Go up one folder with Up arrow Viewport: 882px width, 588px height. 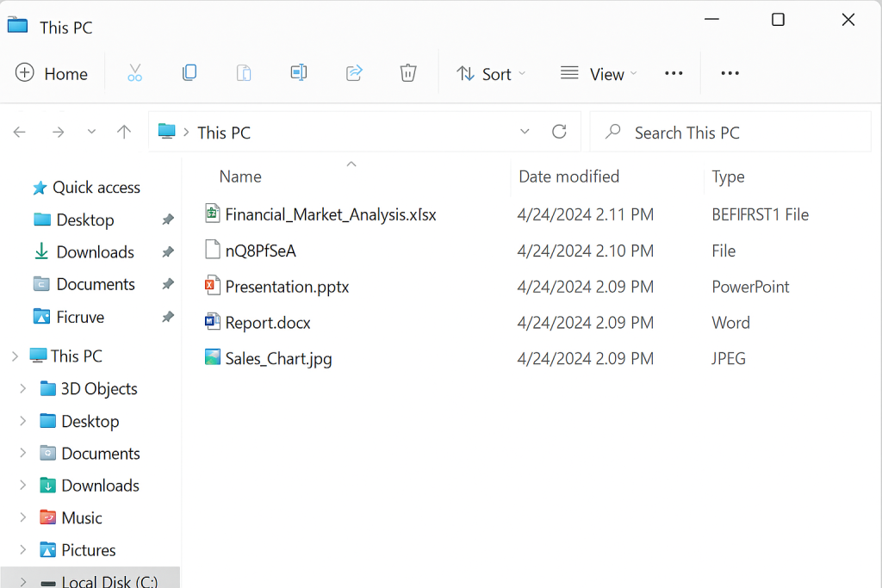[x=124, y=132]
